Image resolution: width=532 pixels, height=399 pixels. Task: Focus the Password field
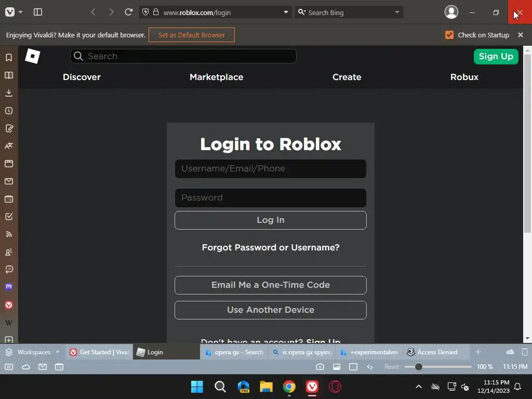point(270,198)
